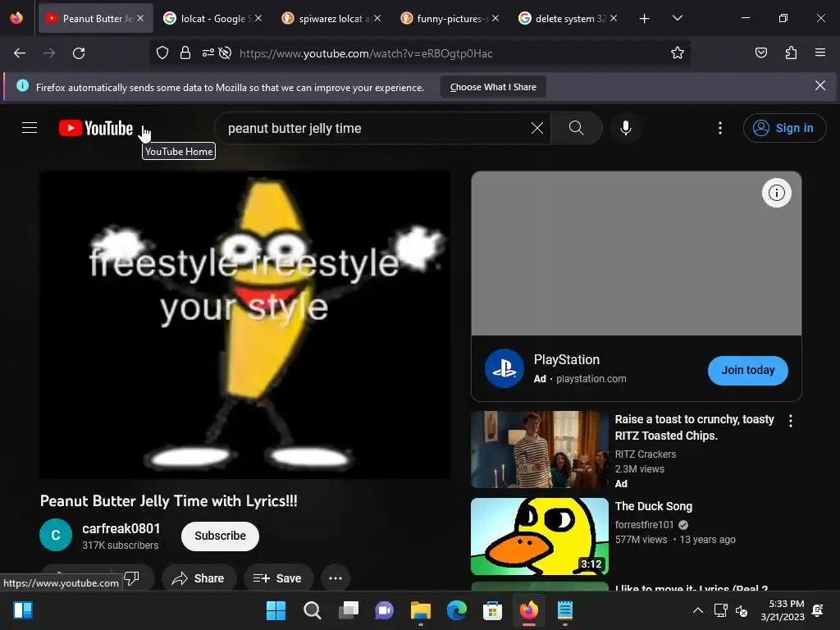The image size is (840, 630).
Task: Share the Peanut Butter Jelly video
Action: [x=199, y=578]
